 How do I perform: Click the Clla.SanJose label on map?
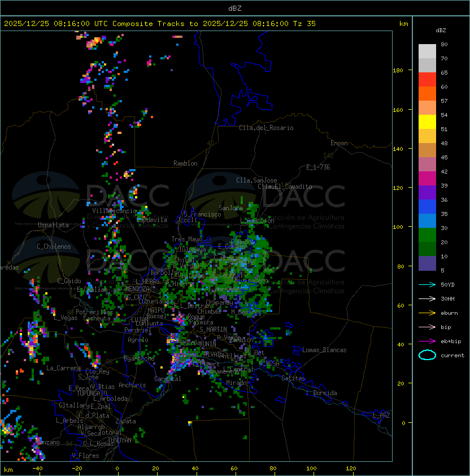(256, 180)
